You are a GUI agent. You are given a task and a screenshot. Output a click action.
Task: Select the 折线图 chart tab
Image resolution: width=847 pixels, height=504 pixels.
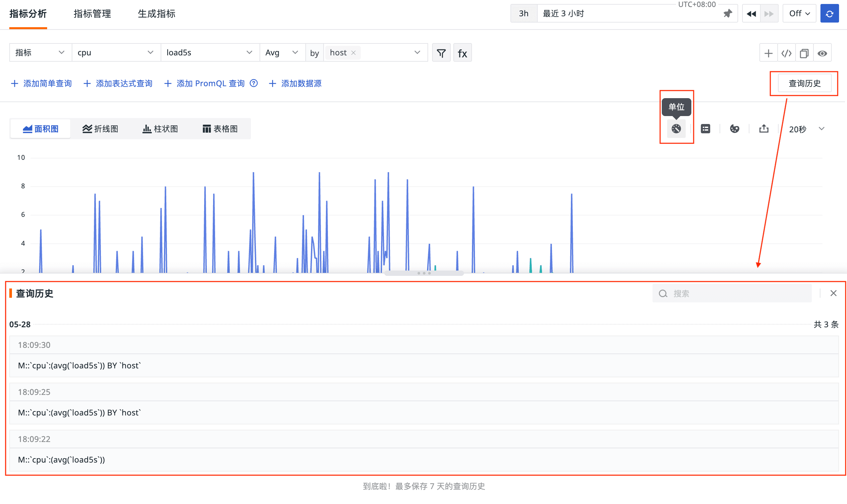(100, 129)
